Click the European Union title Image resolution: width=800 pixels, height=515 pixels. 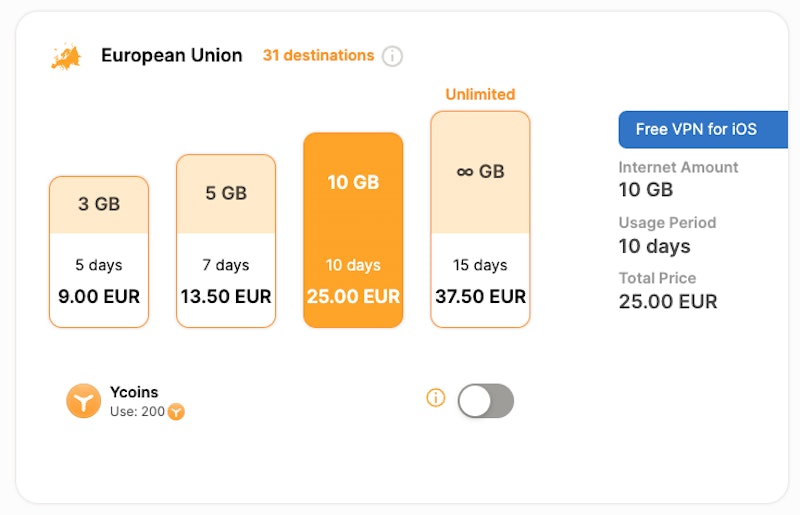tap(172, 56)
